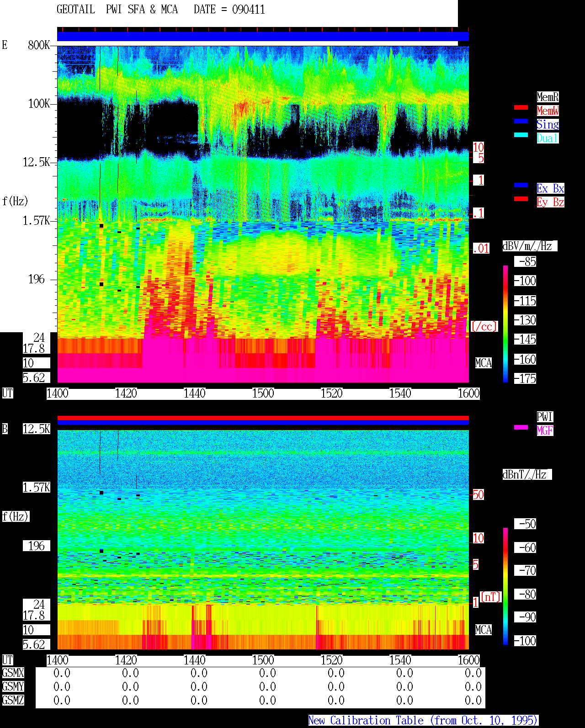Select the MGF legend label
Viewport: 585px width, 728px height.
[x=545, y=430]
